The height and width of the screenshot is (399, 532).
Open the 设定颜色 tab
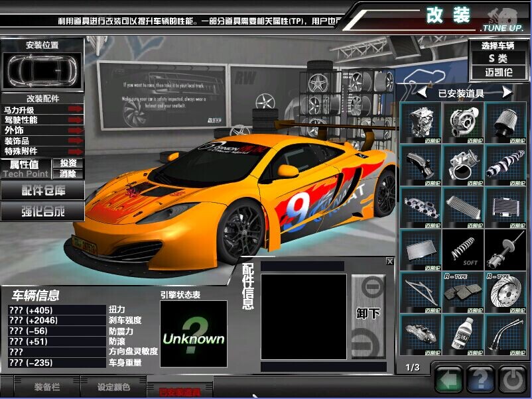[x=113, y=386]
